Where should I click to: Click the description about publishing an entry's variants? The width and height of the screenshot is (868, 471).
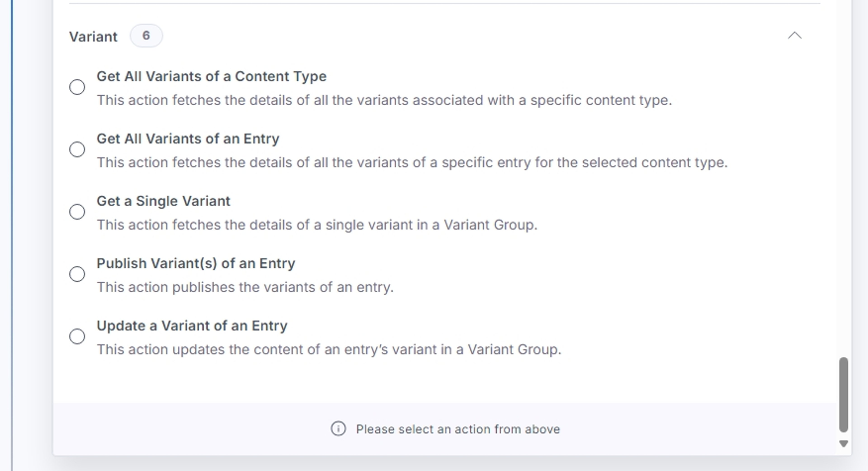[245, 287]
